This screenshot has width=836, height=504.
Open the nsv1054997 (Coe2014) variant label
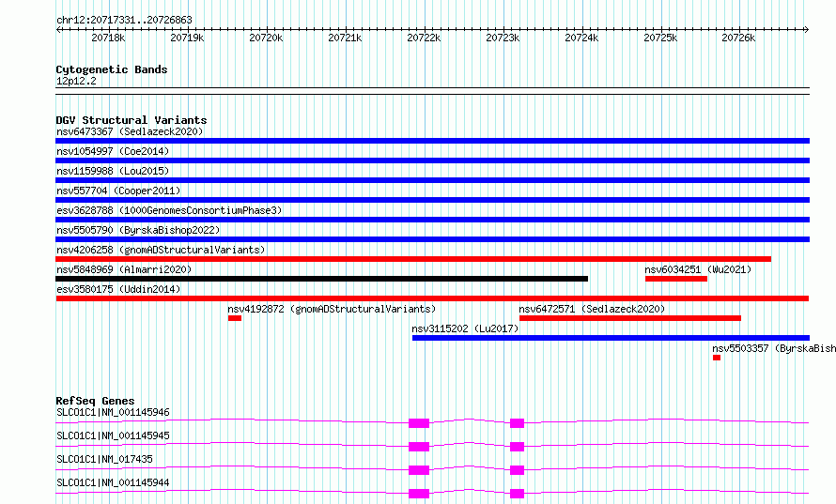click(x=113, y=151)
